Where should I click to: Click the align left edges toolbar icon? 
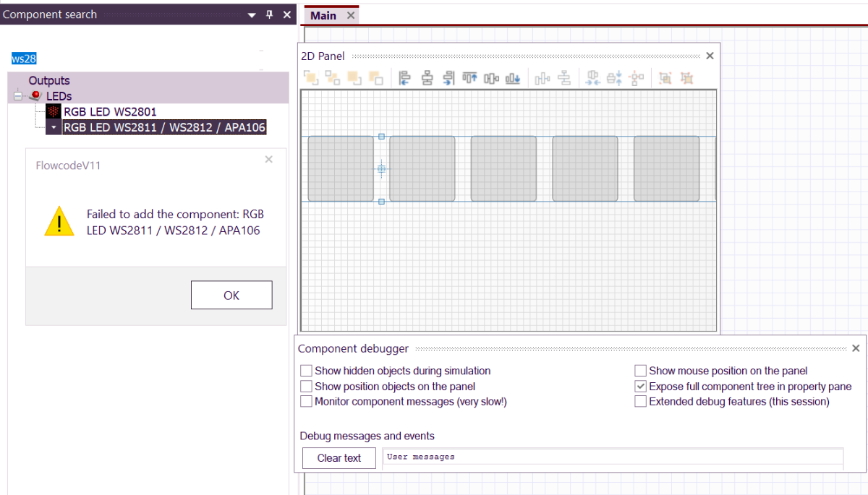coord(405,78)
